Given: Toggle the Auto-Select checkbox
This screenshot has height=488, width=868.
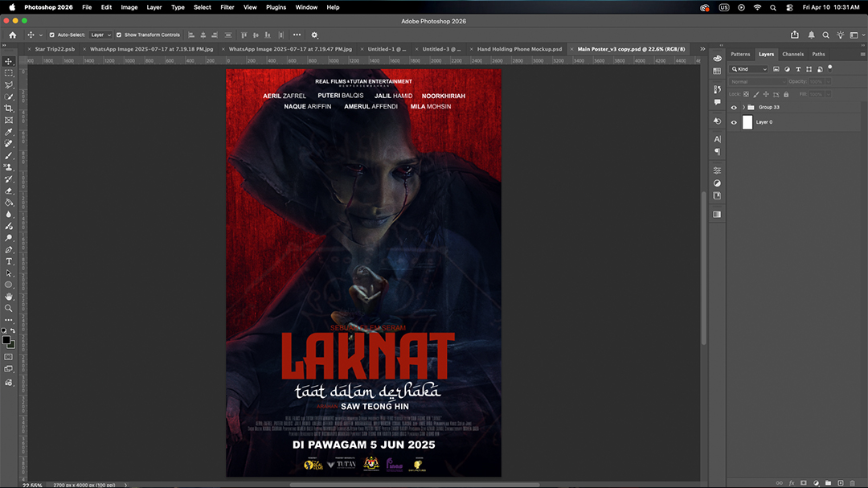Looking at the screenshot, I should 52,35.
